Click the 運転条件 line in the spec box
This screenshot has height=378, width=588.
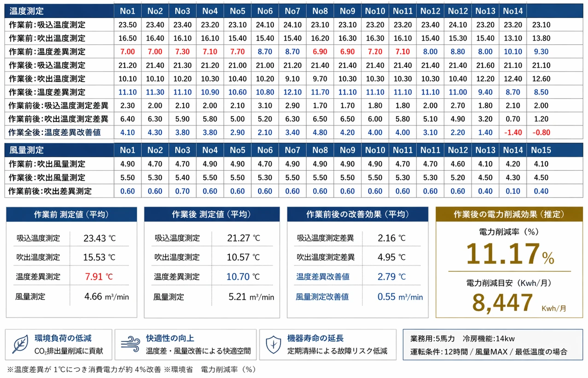489,352
